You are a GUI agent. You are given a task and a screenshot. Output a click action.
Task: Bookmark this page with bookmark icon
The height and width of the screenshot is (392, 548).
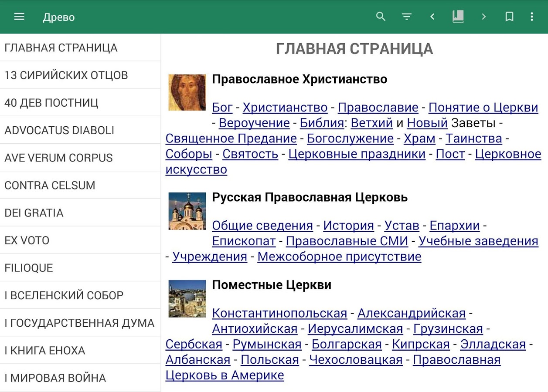(x=509, y=17)
